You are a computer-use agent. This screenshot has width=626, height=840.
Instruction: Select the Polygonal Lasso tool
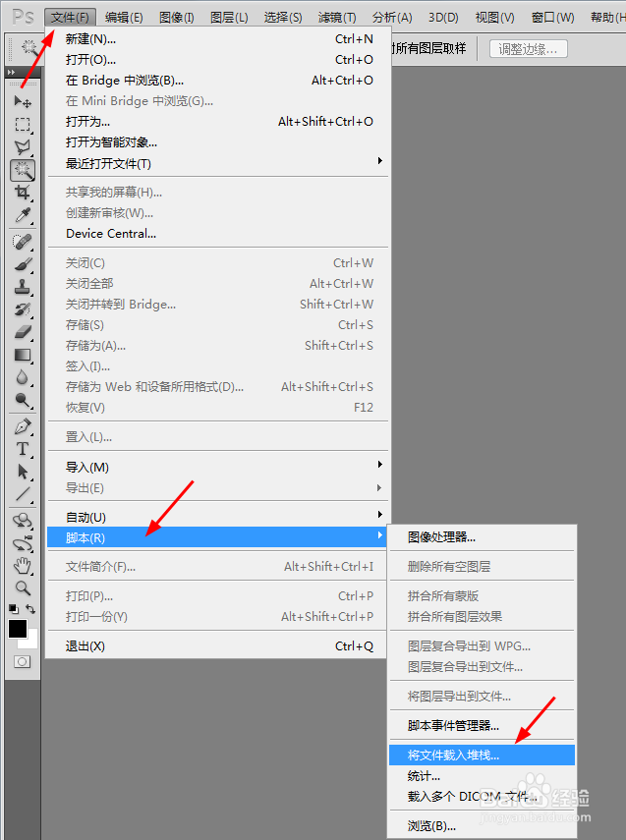23,146
